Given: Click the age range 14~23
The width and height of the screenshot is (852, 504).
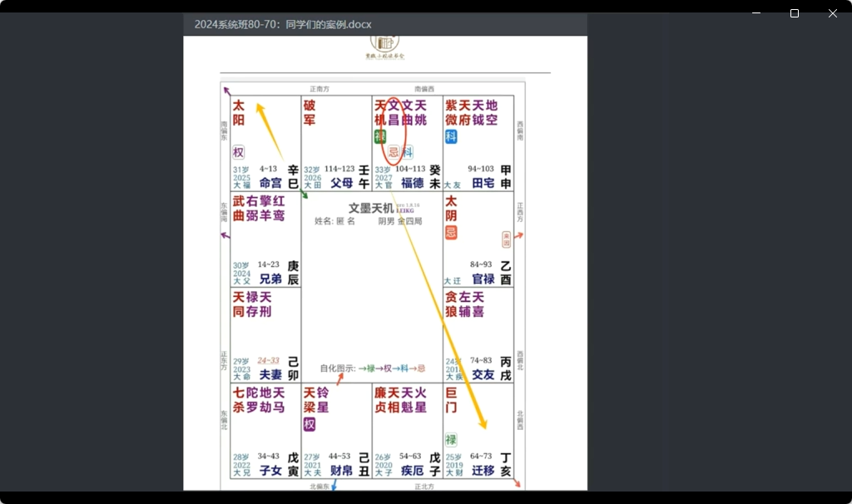Looking at the screenshot, I should click(x=269, y=264).
